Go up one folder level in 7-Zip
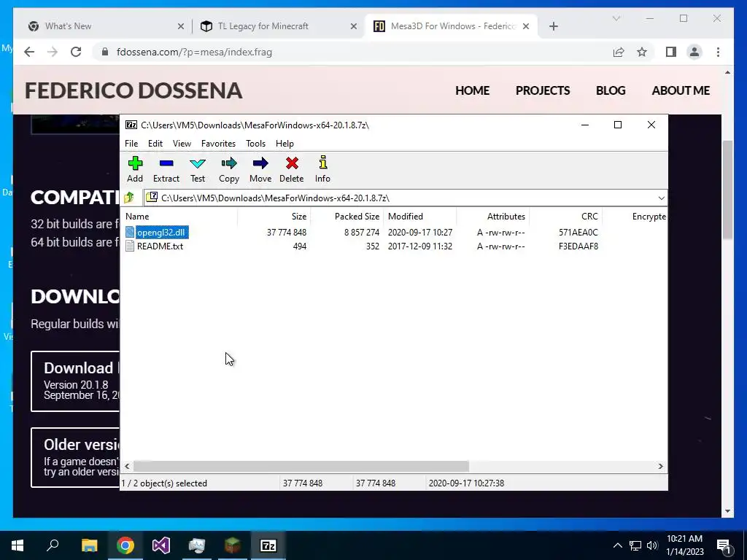The width and height of the screenshot is (747, 560). pyautogui.click(x=129, y=198)
